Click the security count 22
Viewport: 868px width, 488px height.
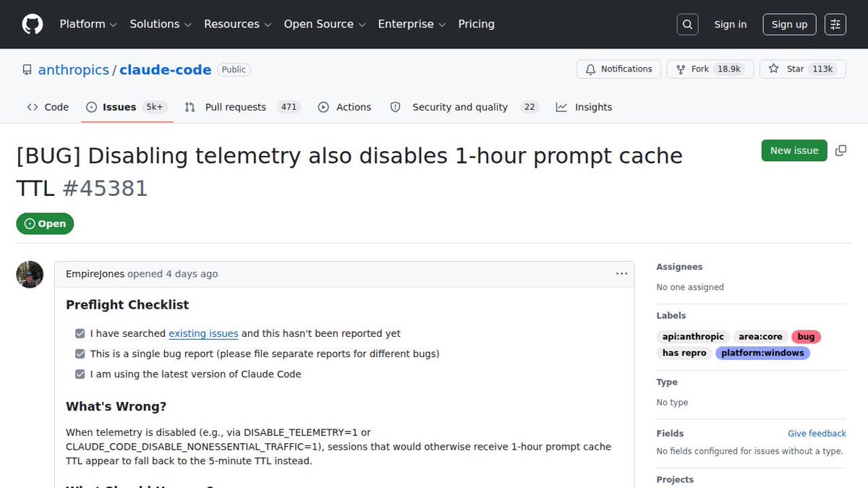pyautogui.click(x=529, y=107)
